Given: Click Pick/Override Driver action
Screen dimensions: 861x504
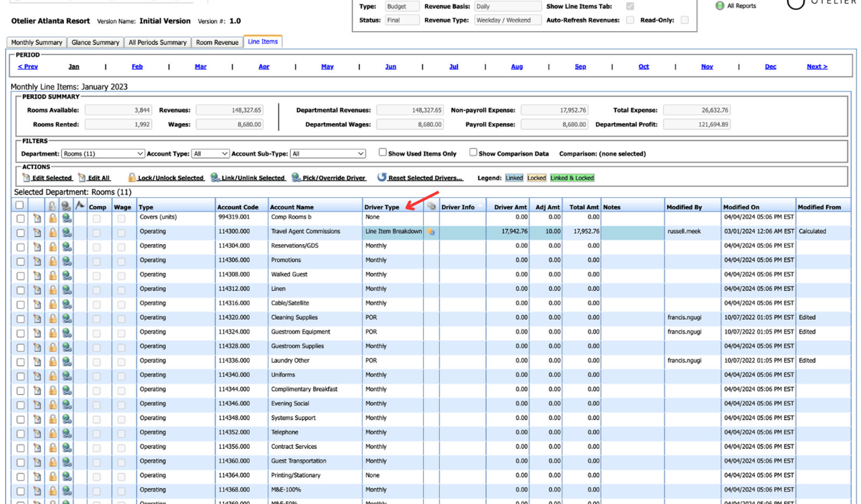Looking at the screenshot, I should (x=329, y=178).
